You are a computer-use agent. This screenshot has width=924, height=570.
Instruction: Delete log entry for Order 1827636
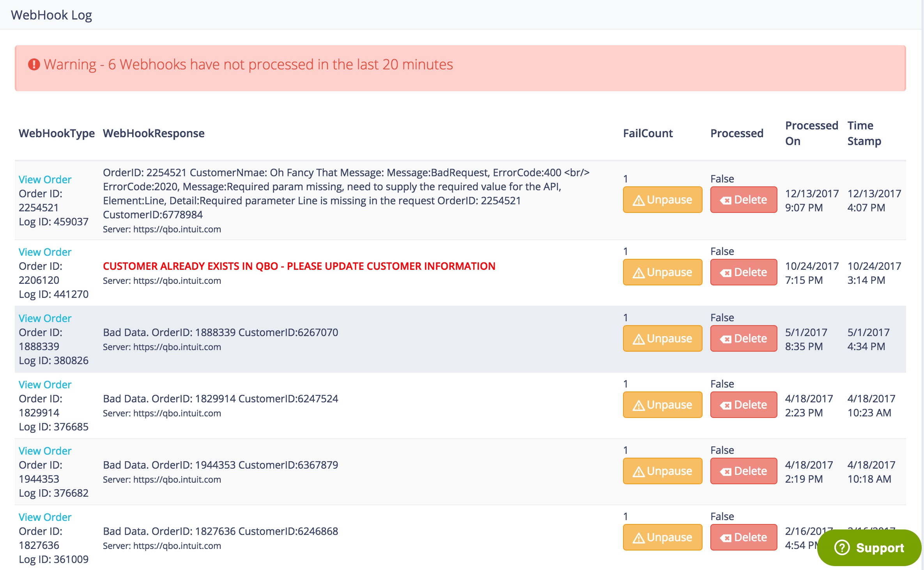(743, 537)
